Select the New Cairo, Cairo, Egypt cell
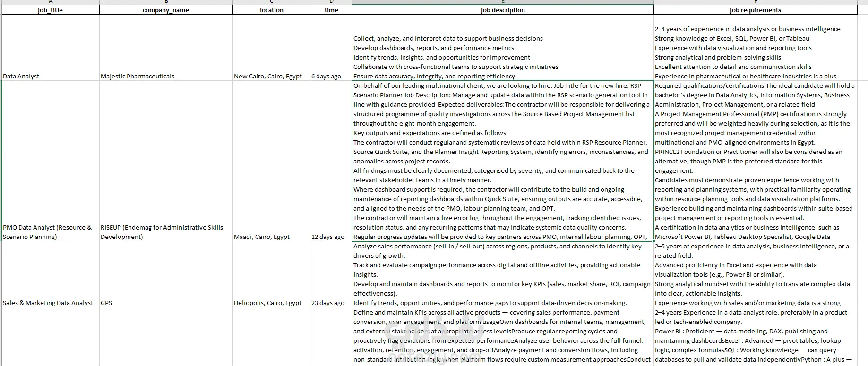The height and width of the screenshot is (366, 868). point(271,48)
